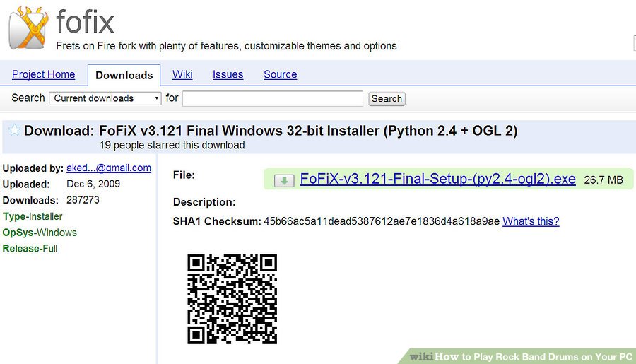The height and width of the screenshot is (364, 636).
Task: Filter by Type-Installer label
Action: click(33, 216)
